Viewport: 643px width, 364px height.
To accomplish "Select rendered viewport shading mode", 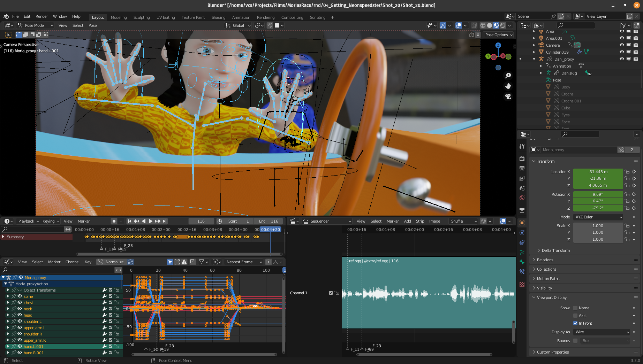I will [x=503, y=25].
